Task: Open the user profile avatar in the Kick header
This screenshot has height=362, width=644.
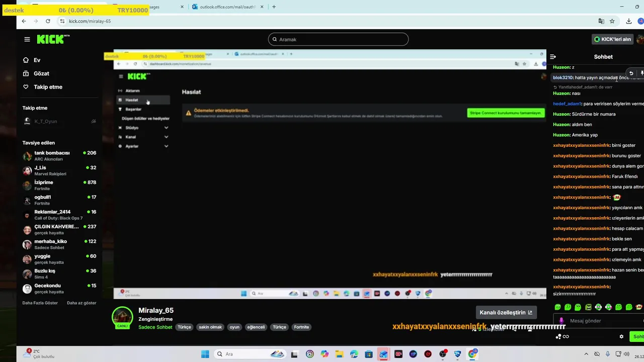Action: 640,39
